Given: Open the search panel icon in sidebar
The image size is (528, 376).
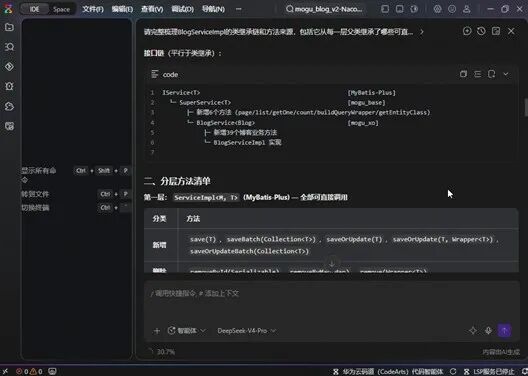Looking at the screenshot, I should point(9,47).
